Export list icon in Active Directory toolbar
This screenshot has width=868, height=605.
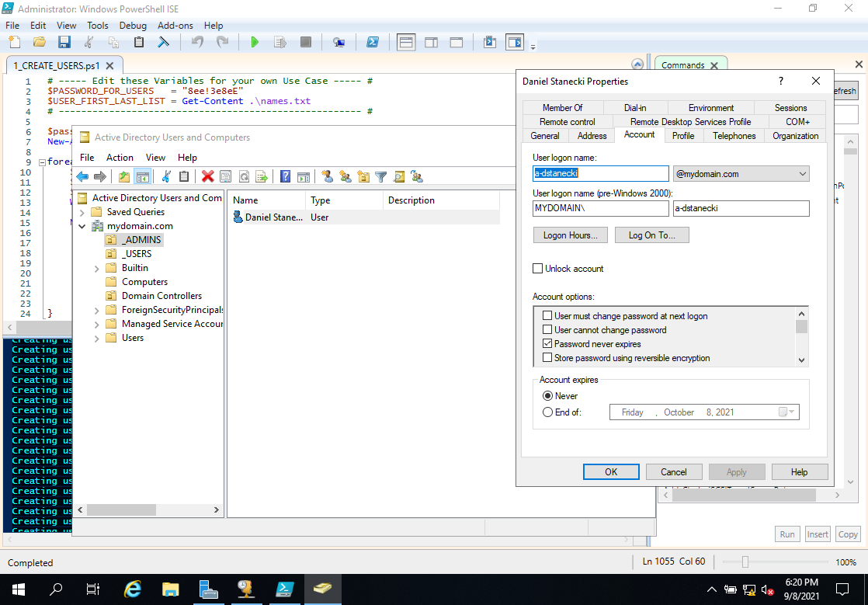[262, 176]
